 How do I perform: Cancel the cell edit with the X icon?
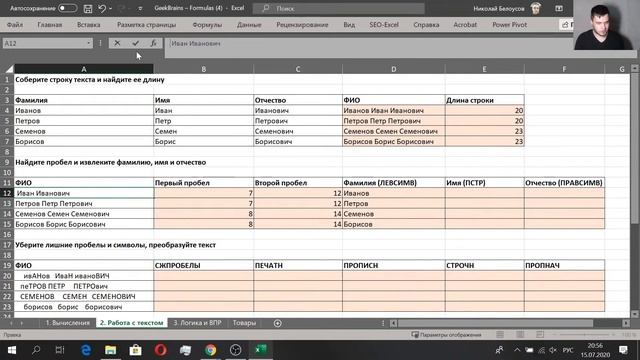pyautogui.click(x=117, y=43)
